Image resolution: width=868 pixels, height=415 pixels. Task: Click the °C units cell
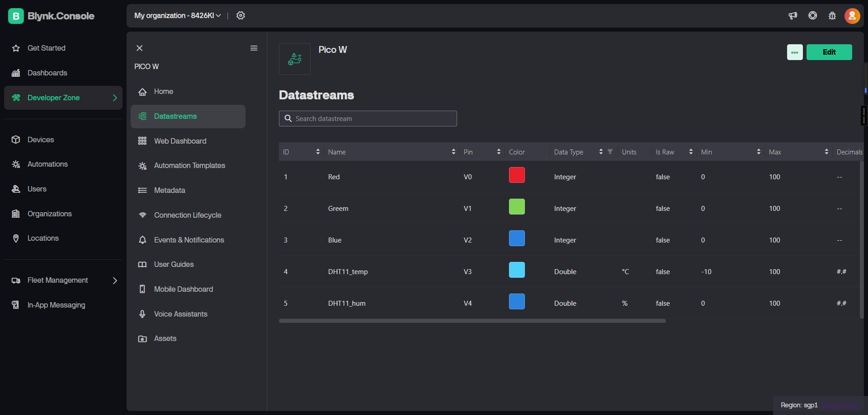coord(625,272)
